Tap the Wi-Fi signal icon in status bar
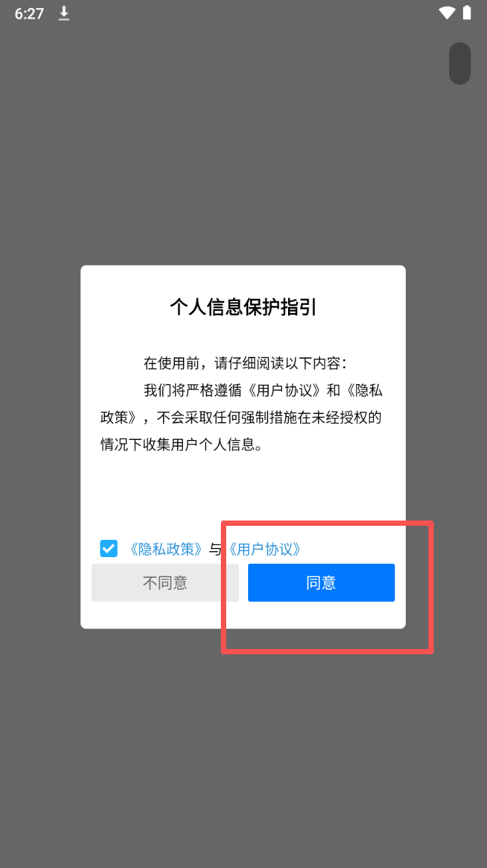This screenshot has height=868, width=487. coord(446,13)
